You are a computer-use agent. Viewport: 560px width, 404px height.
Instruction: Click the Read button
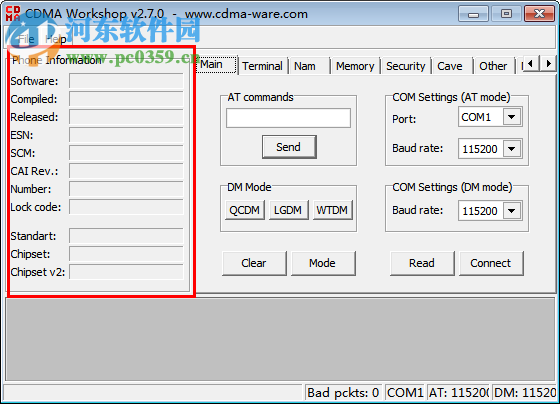pos(422,263)
